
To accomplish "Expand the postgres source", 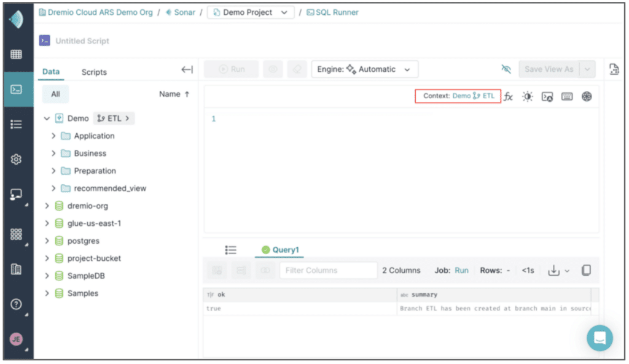I will point(47,241).
